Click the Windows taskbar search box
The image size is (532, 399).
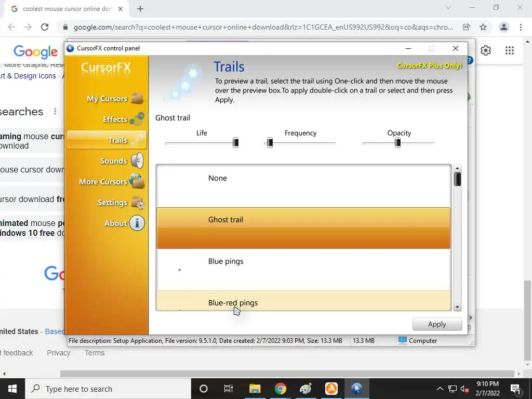point(108,389)
